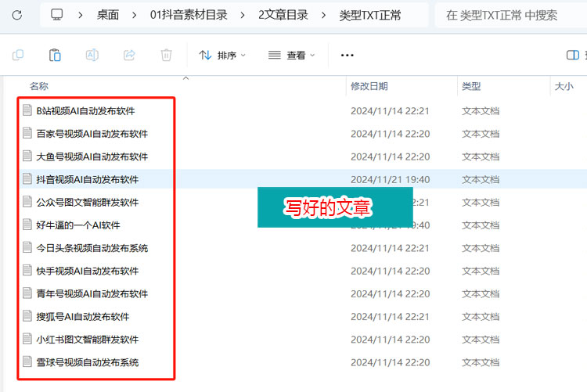Click the document icon of 青年号视频AI自动发布软件
Viewport: 587px width, 392px height.
pos(27,293)
